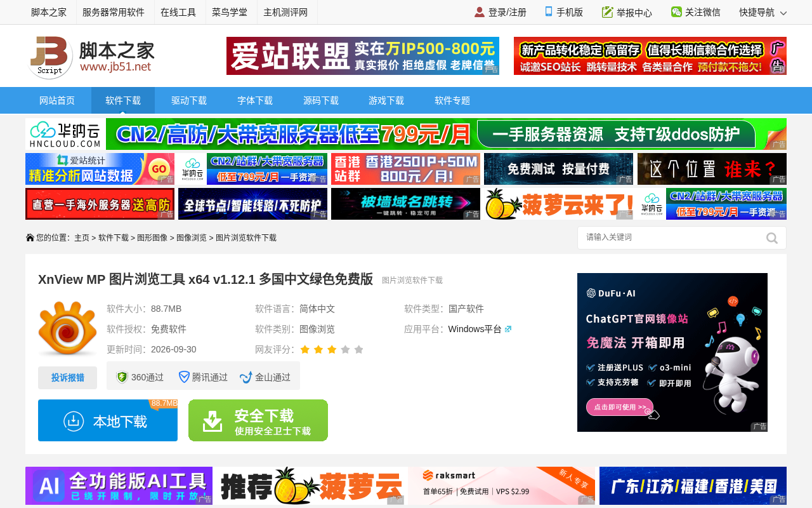Click the 图片浏览软件下载 tag beside title

(412, 280)
